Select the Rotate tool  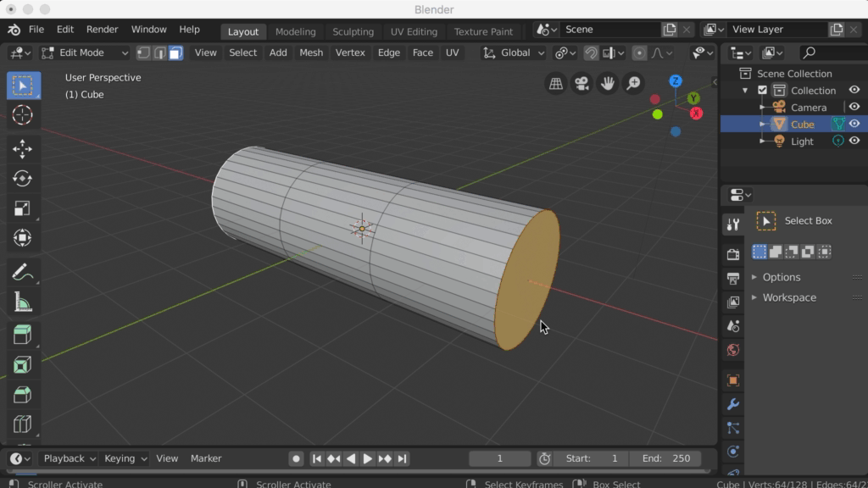tap(22, 179)
